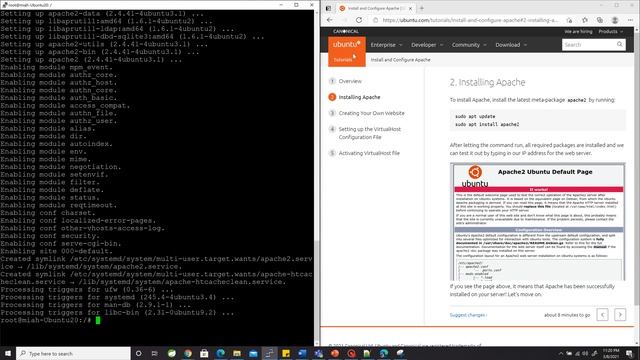Open the Edge favorites star icon
This screenshot has width=640, height=360.
pos(585,20)
